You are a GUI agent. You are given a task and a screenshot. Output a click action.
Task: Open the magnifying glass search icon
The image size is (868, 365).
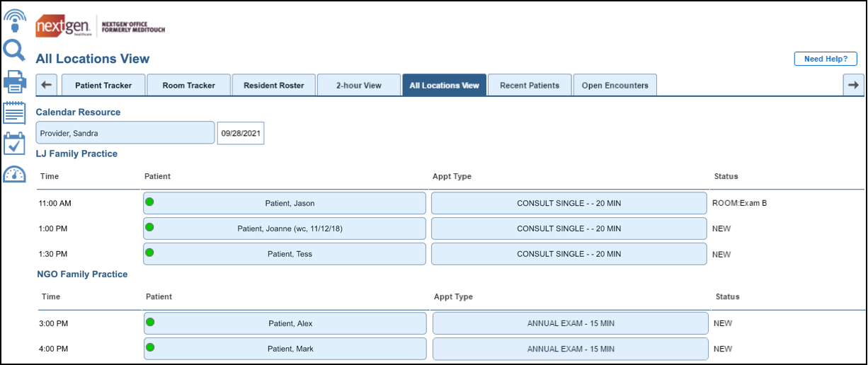(x=15, y=50)
